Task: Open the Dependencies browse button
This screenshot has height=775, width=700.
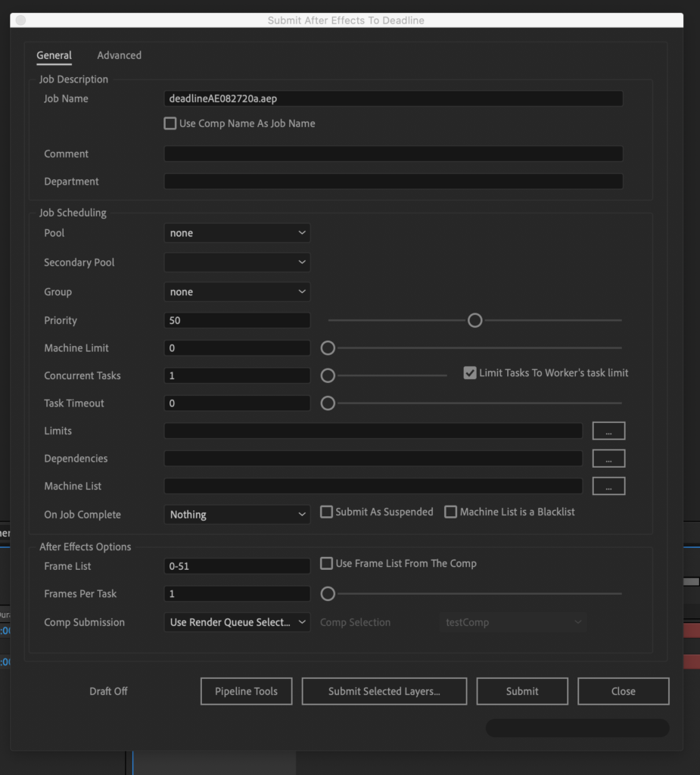Action: click(609, 459)
